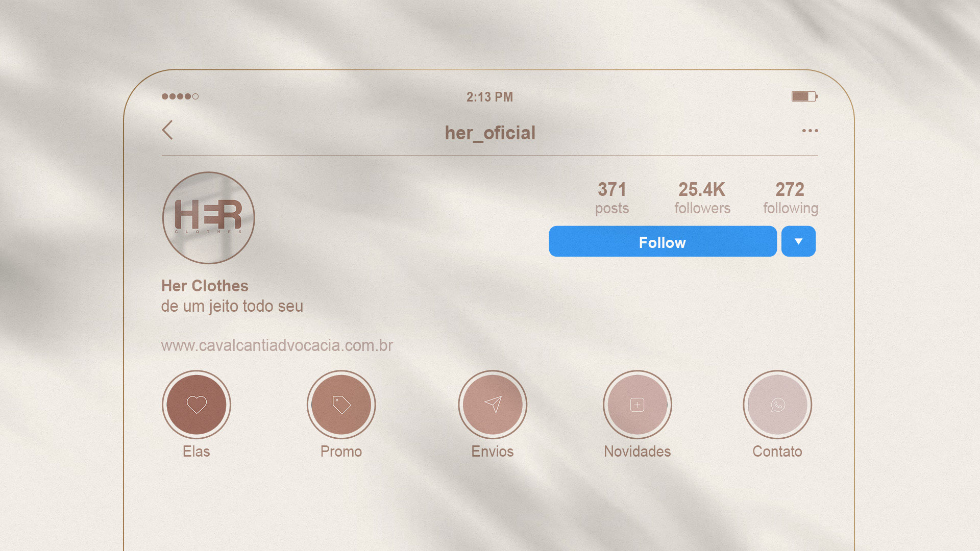View the 25.4K followers list

pyautogui.click(x=702, y=198)
